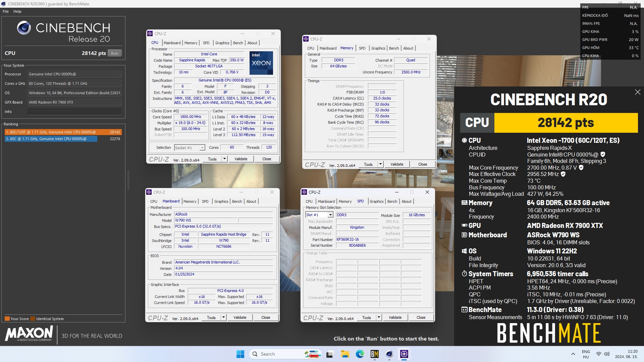Click the OS Windows icon in BenchMate panel
This screenshot has width=644, height=362.
tap(464, 251)
